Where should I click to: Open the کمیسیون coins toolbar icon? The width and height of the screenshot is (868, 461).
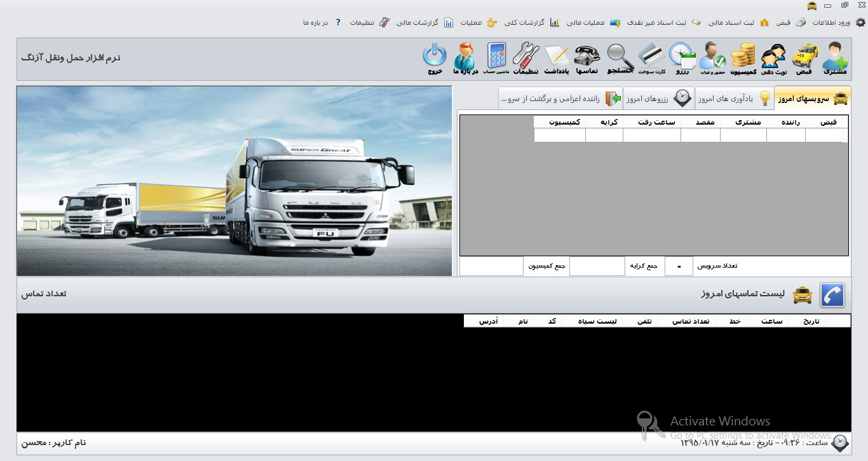point(743,58)
